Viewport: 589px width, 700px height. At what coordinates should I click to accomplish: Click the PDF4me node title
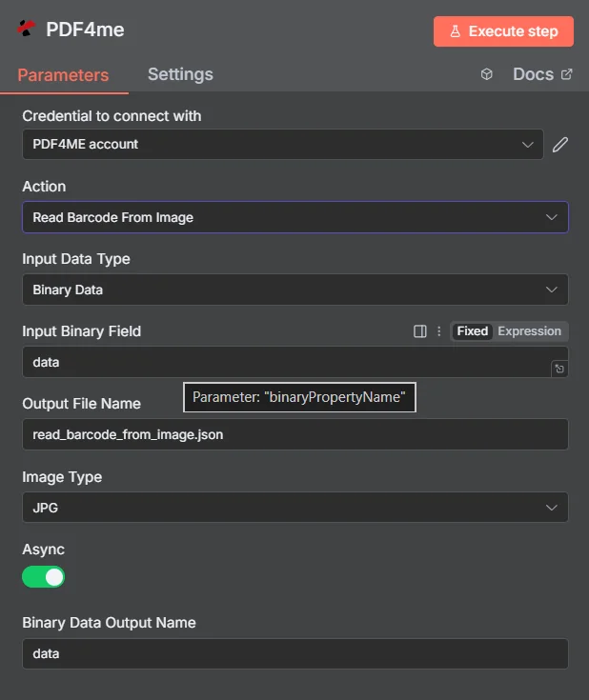[x=85, y=30]
